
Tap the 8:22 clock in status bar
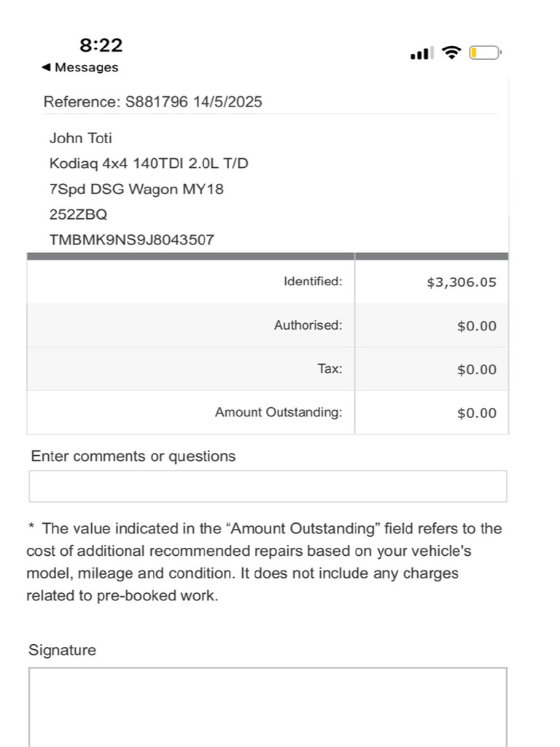[x=101, y=45]
